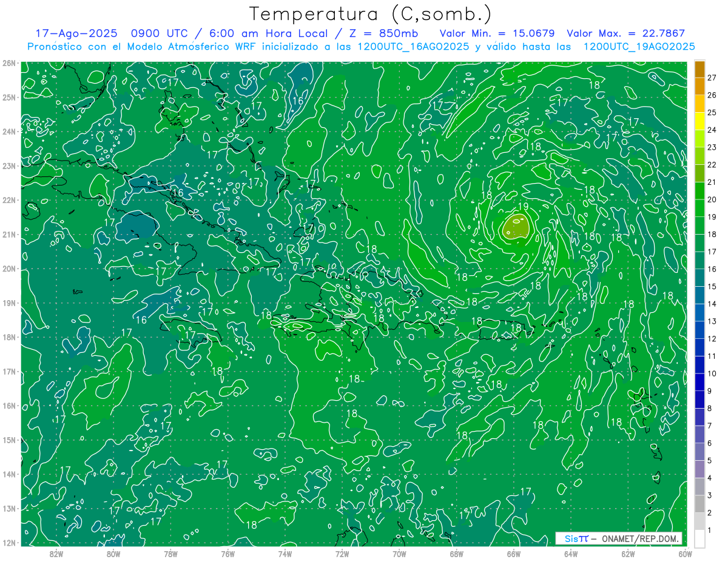Click the 82W longitude axis label
728x562 pixels.
point(56,554)
